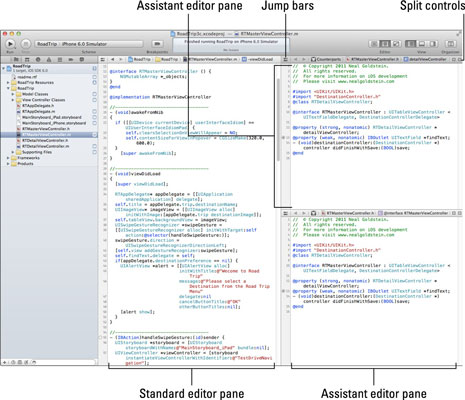Click the standard editor vertical scrollbar
This screenshot has height=400, width=465.
click(278, 119)
